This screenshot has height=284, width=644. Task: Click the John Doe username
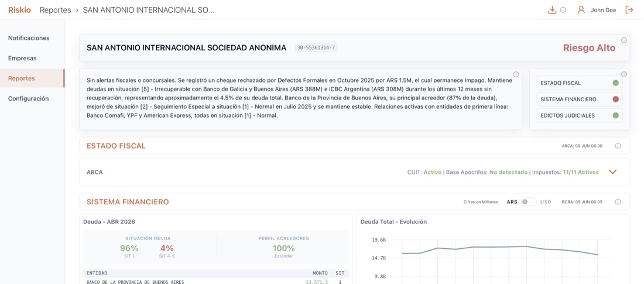(603, 10)
